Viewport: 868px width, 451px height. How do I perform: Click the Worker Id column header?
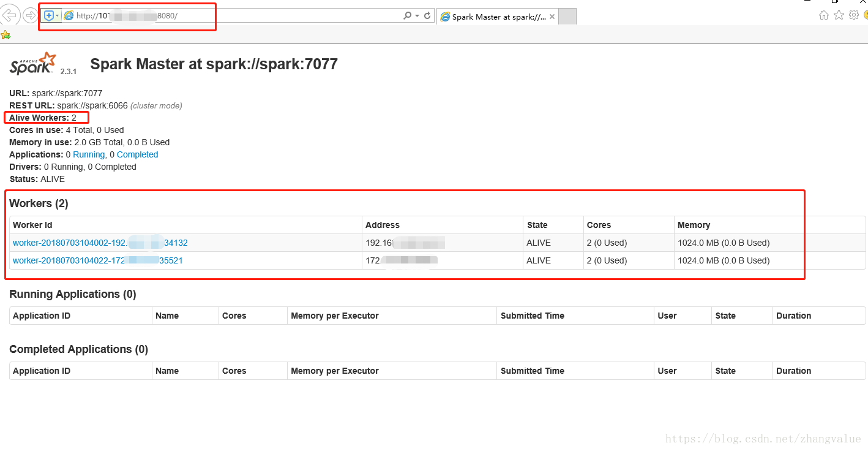point(32,225)
